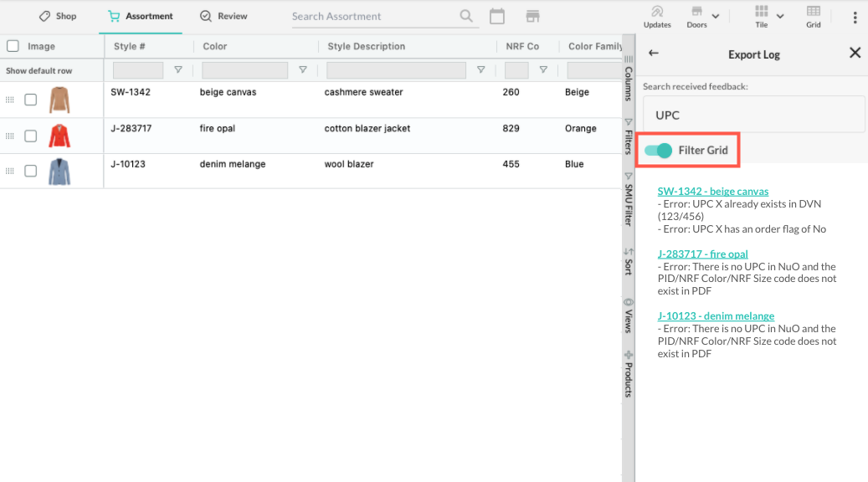This screenshot has width=868, height=482.
Task: Open the J-283717 - fire opal link
Action: [x=702, y=254]
